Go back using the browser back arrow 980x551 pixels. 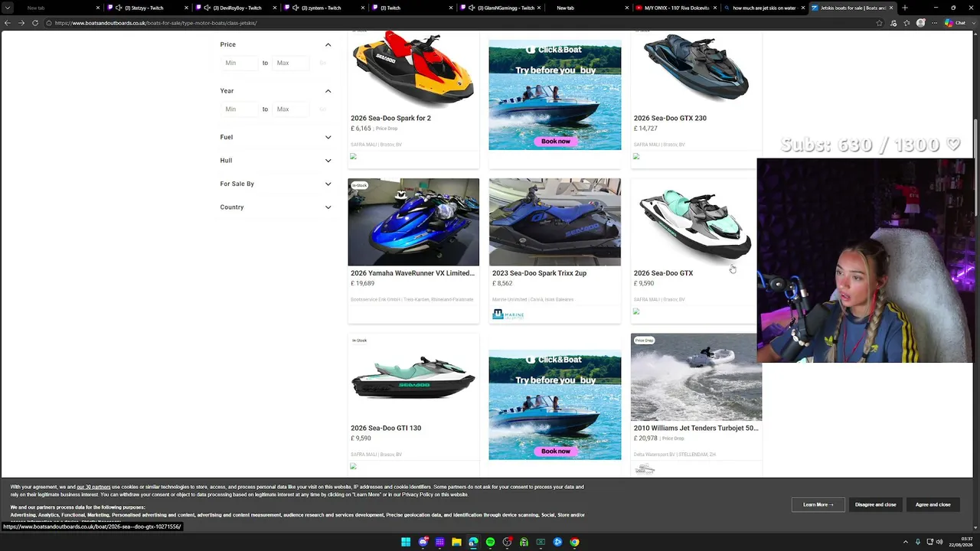coord(8,23)
